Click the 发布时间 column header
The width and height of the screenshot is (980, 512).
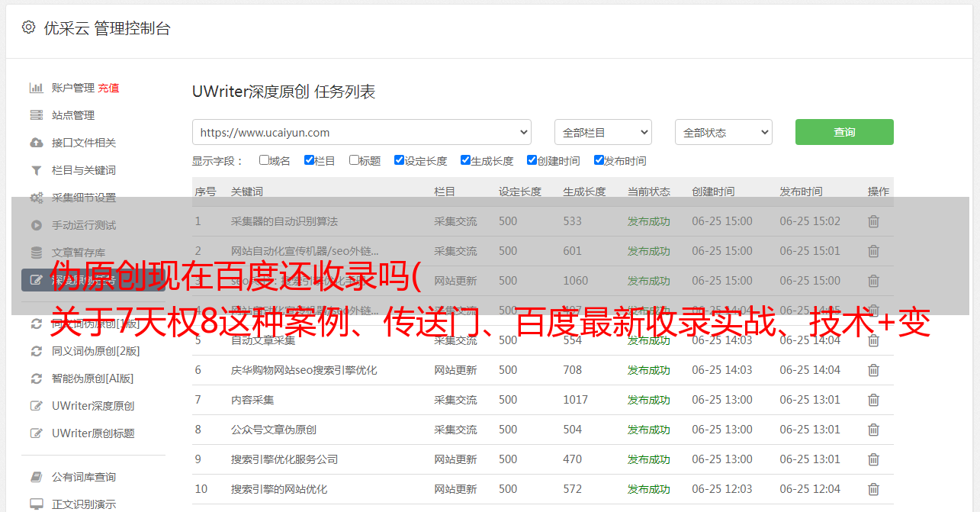[801, 192]
